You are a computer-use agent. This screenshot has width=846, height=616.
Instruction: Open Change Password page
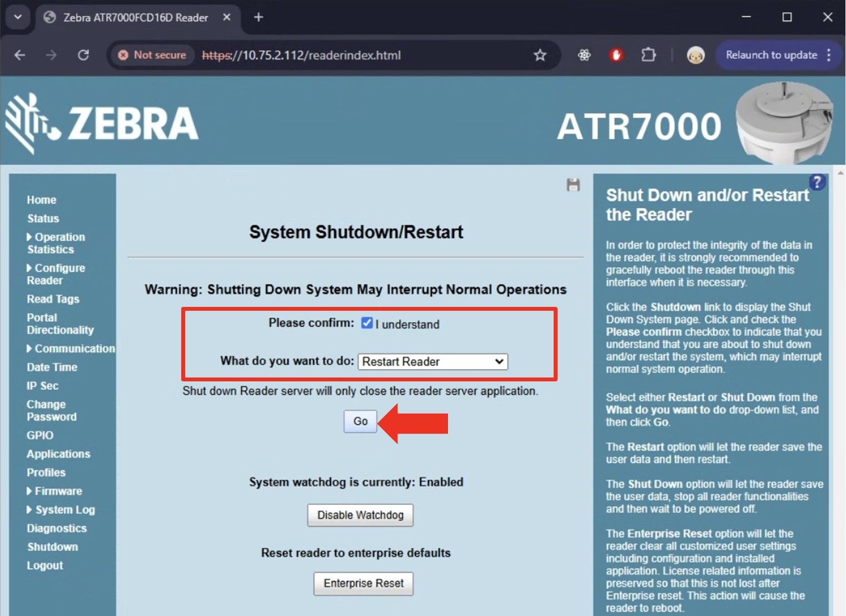pyautogui.click(x=52, y=411)
